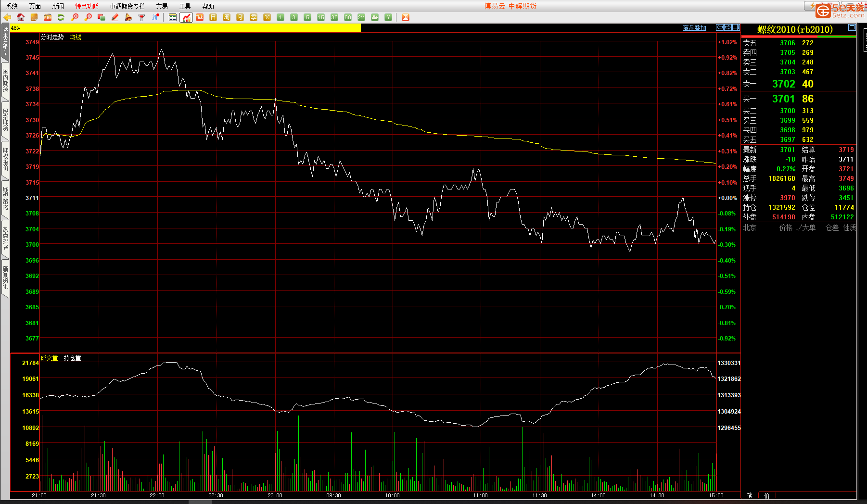Switch to Tick chart view
The width and height of the screenshot is (867, 504).
click(x=200, y=17)
